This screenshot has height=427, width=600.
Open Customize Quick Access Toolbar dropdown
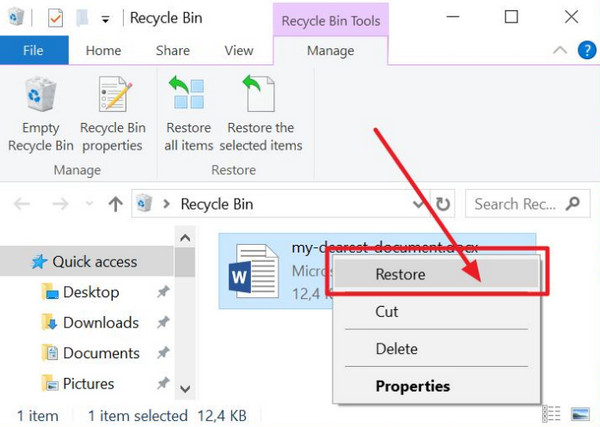[x=105, y=19]
